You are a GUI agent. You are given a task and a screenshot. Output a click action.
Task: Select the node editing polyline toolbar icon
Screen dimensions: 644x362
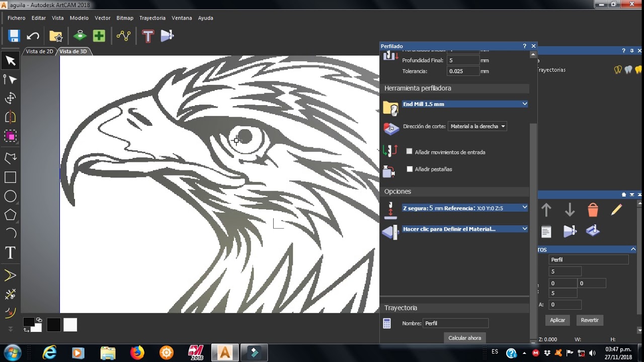(x=123, y=36)
